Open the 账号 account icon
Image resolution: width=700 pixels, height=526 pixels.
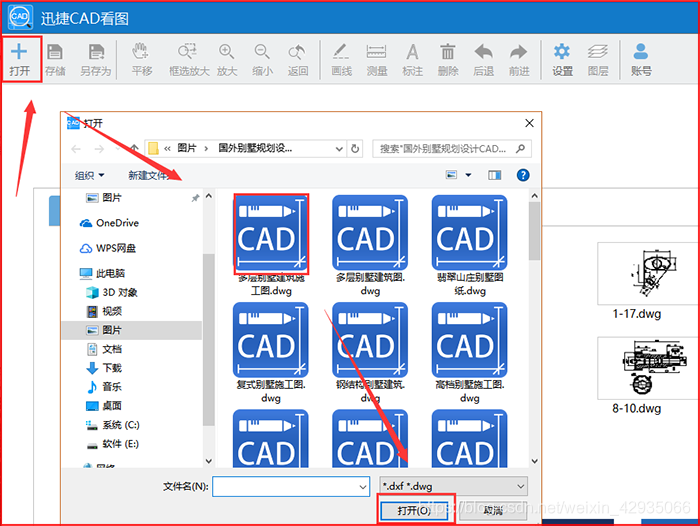click(641, 59)
